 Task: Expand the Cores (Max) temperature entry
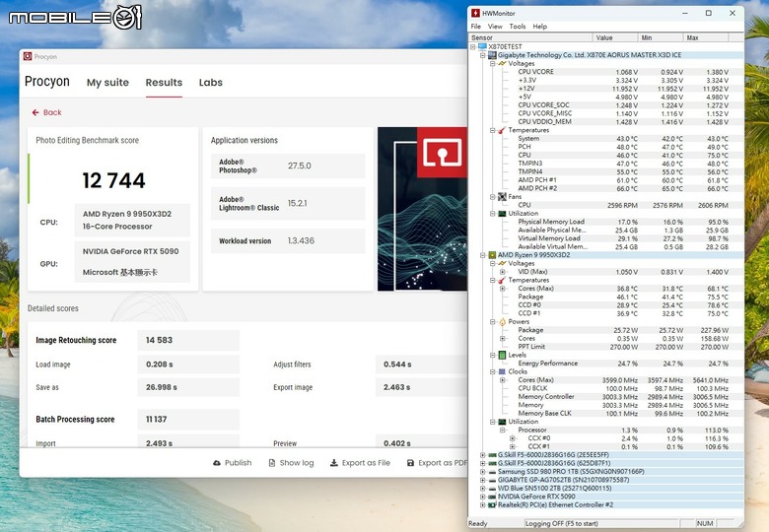point(502,289)
